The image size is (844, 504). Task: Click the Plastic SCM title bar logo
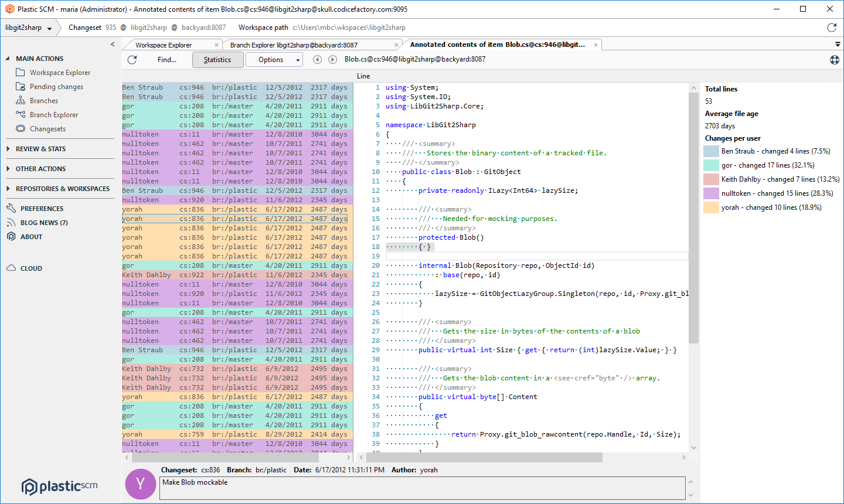[10, 9]
